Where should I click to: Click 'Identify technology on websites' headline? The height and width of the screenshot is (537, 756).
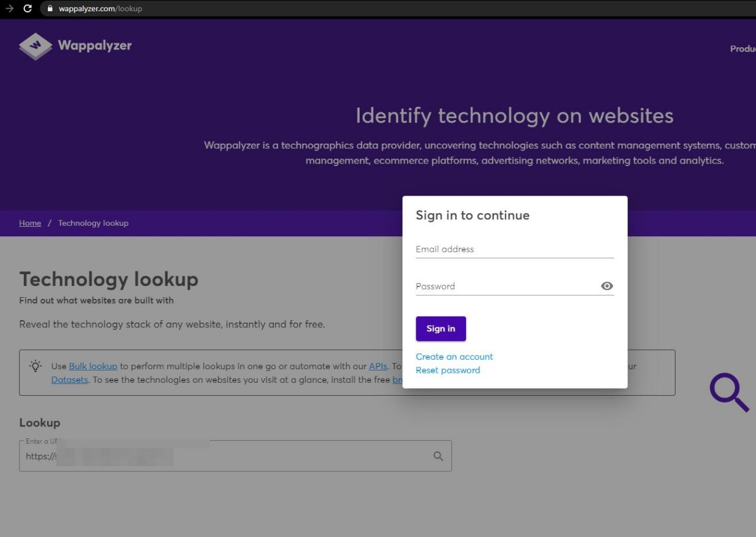coord(514,116)
